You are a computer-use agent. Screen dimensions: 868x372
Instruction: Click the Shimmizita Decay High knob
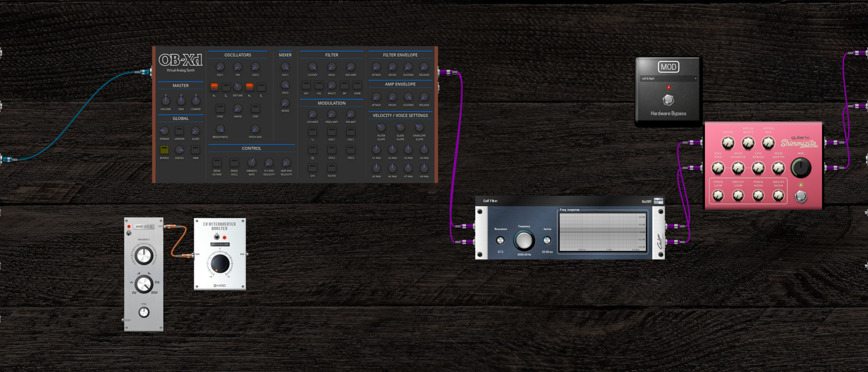[x=778, y=196]
